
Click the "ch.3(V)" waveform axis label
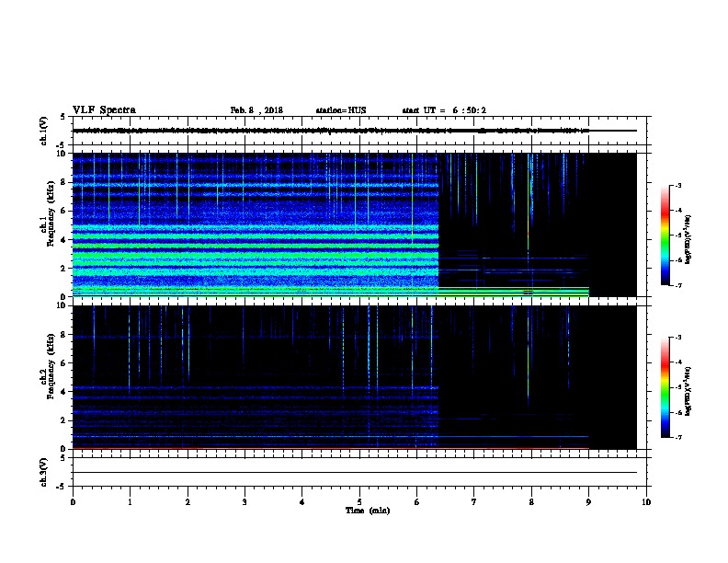coord(43,473)
